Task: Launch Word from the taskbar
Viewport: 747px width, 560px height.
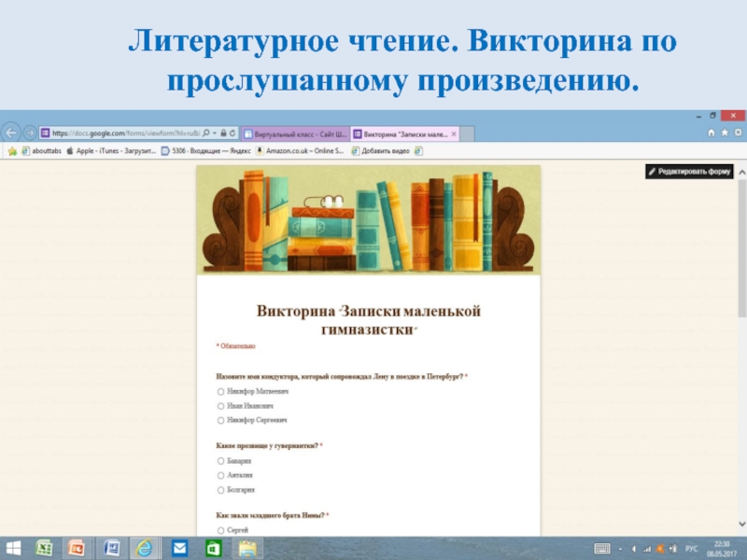Action: click(x=111, y=547)
